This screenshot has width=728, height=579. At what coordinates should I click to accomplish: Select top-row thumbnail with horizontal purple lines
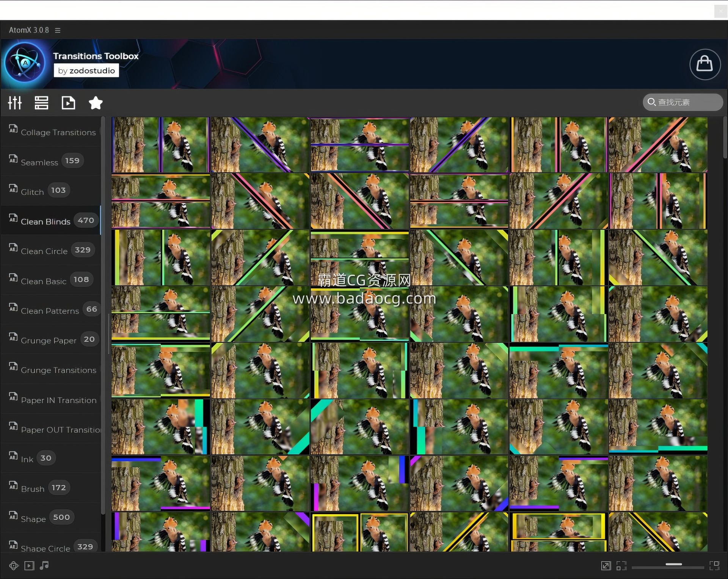[359, 145]
